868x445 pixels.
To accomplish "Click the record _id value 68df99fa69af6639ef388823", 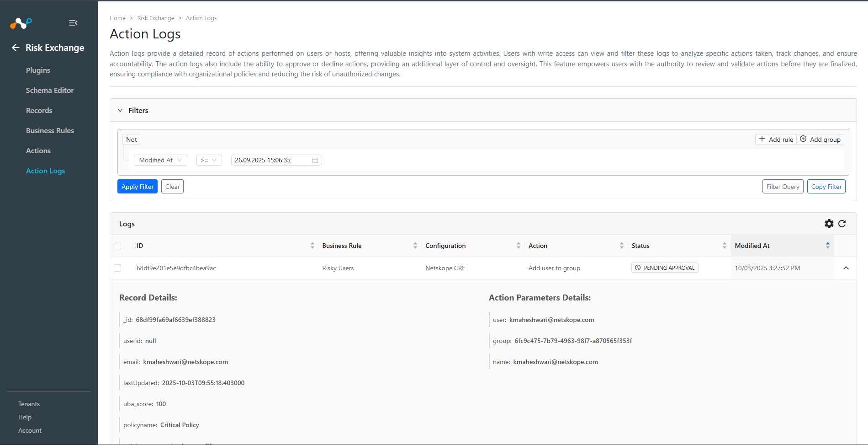I will (x=175, y=320).
